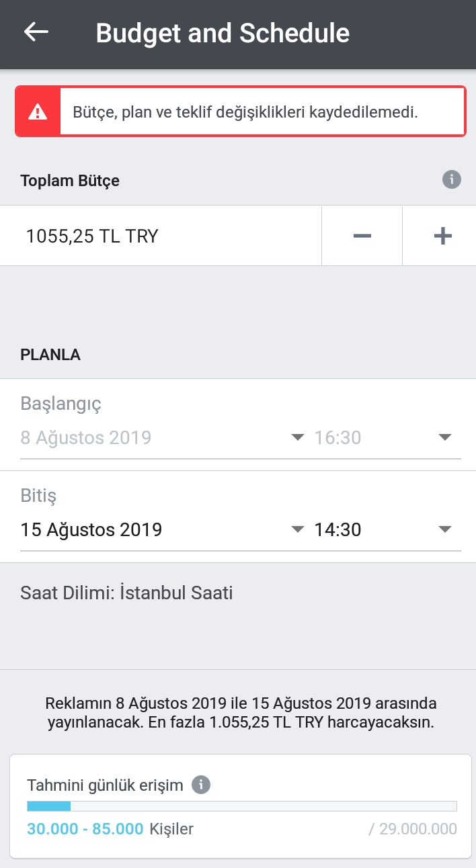
Task: Open the 14:30 end time dropdown
Action: (x=387, y=529)
